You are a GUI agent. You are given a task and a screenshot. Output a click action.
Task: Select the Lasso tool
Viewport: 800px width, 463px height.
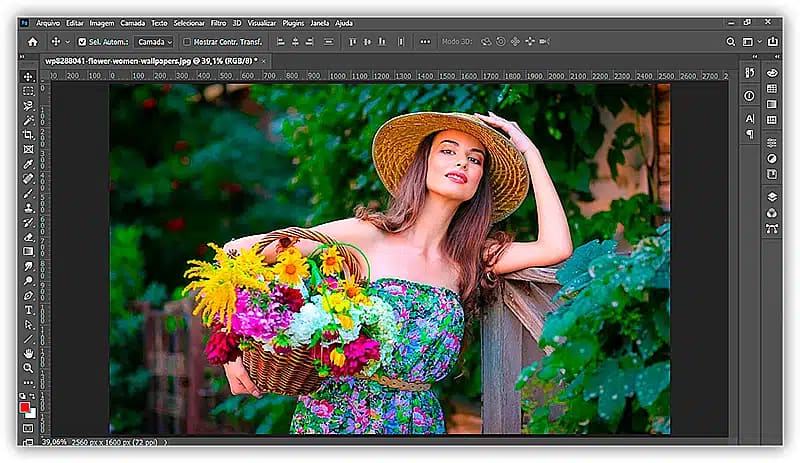pyautogui.click(x=28, y=106)
